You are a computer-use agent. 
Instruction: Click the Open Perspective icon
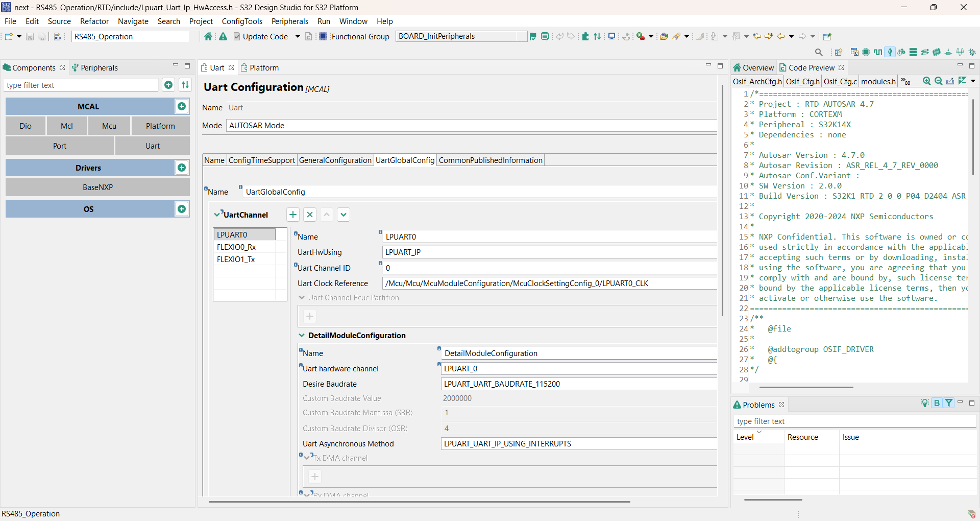838,52
